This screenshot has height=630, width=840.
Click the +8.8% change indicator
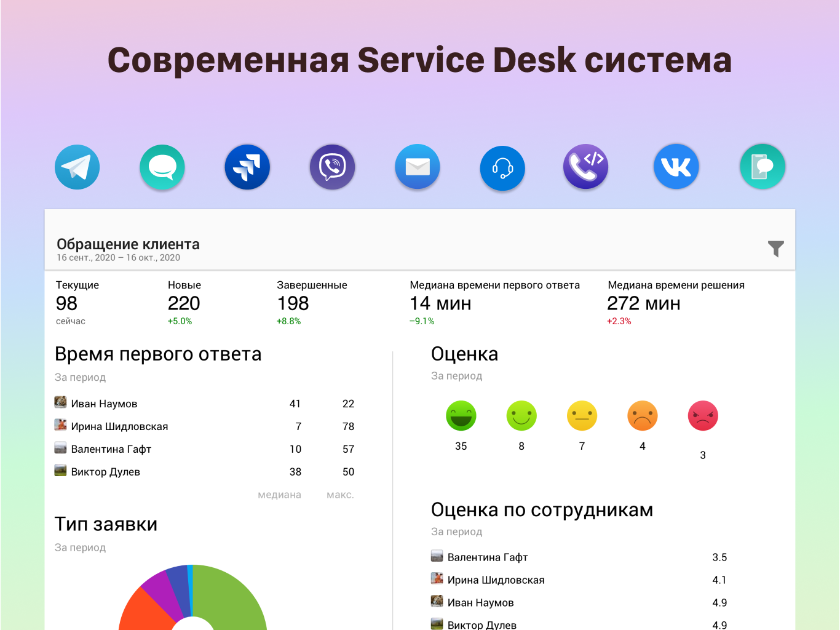[288, 321]
